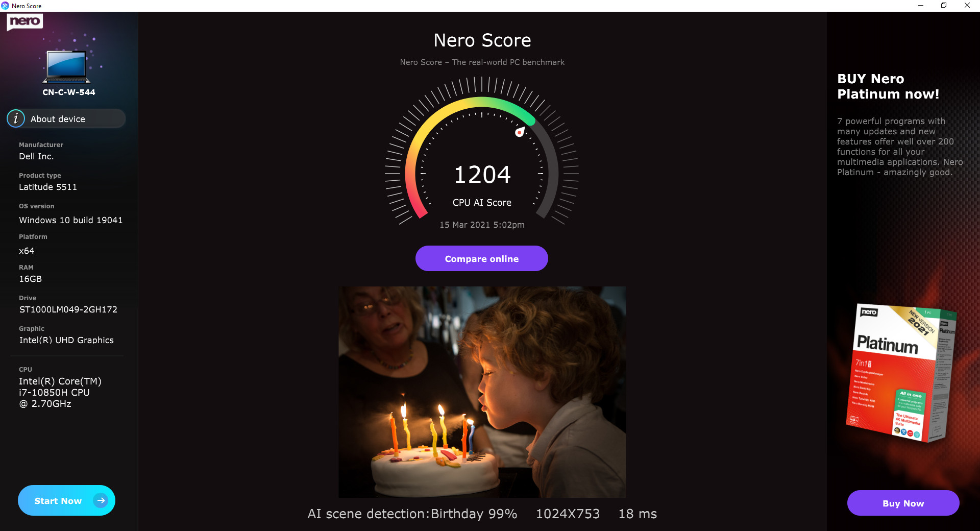980x531 pixels.
Task: Click the arrow icon in Start Now
Action: (x=101, y=500)
